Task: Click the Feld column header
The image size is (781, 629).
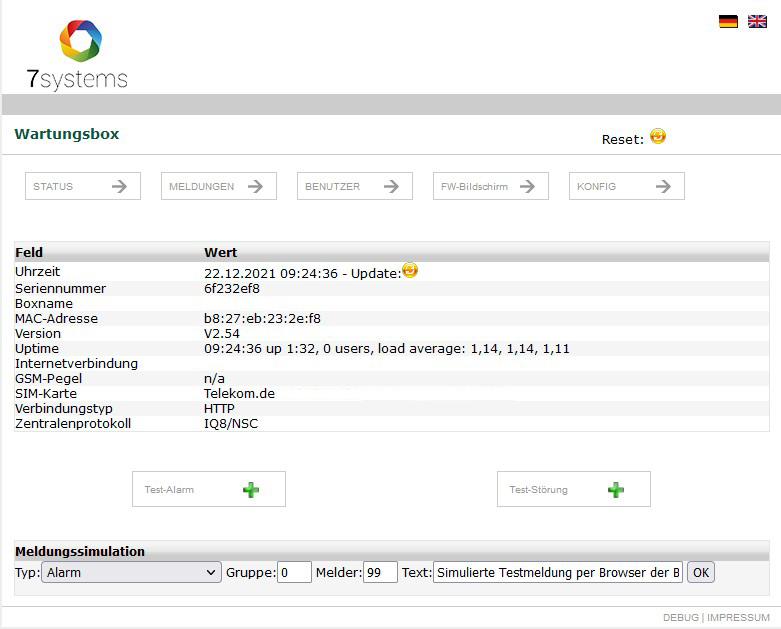Action: coord(29,252)
